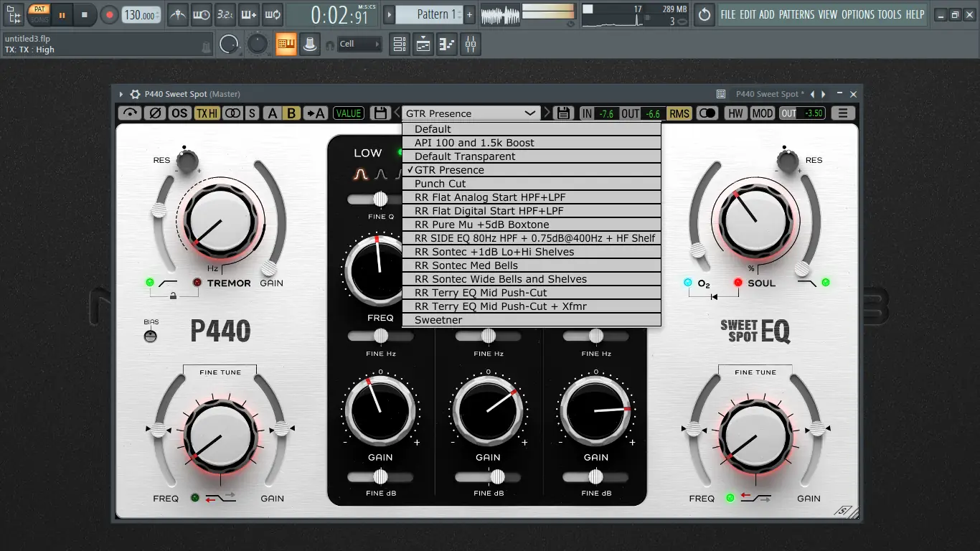Copy state with the arrow-A button

315,113
